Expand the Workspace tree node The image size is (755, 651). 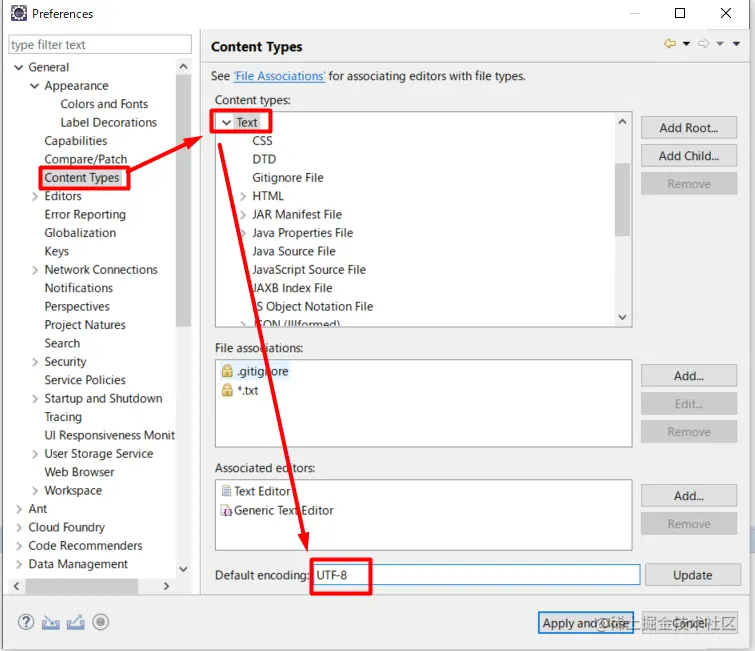[x=35, y=491]
